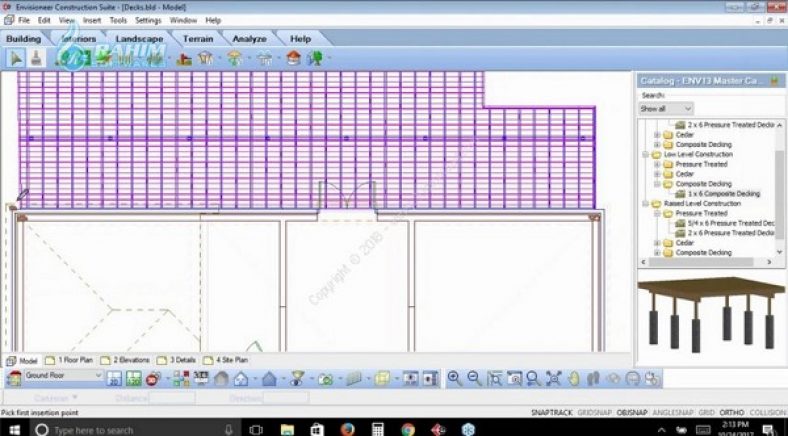788x436 pixels.
Task: Switch to the Analyze tab
Action: coord(249,39)
